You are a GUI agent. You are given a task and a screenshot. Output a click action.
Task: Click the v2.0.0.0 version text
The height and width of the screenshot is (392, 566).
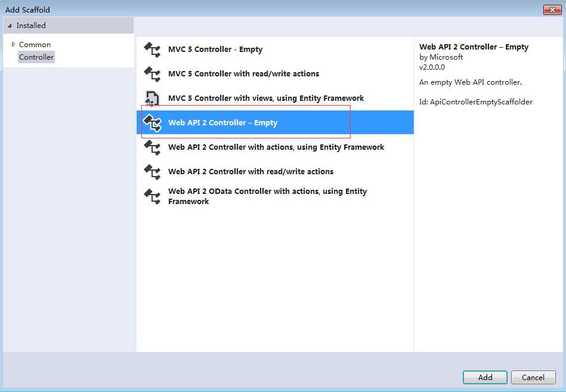(432, 67)
